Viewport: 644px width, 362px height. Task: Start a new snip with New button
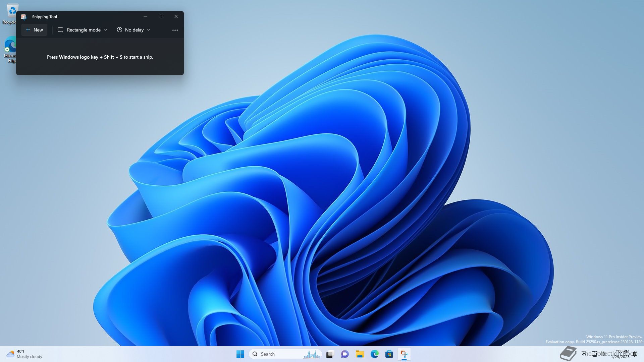coord(34,30)
